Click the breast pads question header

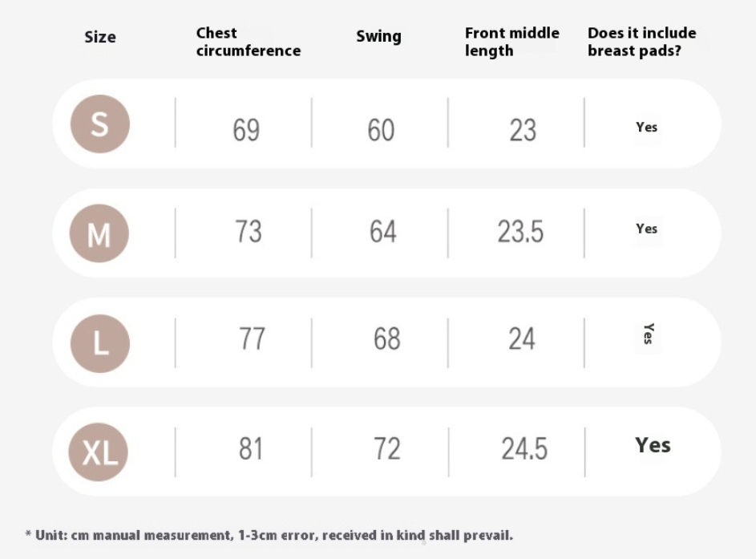(641, 42)
